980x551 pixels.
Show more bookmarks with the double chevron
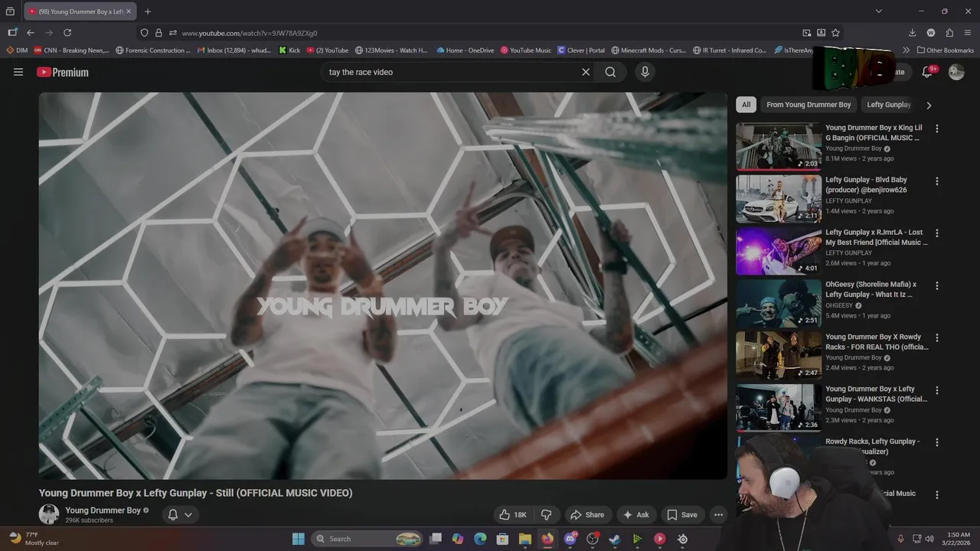tap(906, 50)
